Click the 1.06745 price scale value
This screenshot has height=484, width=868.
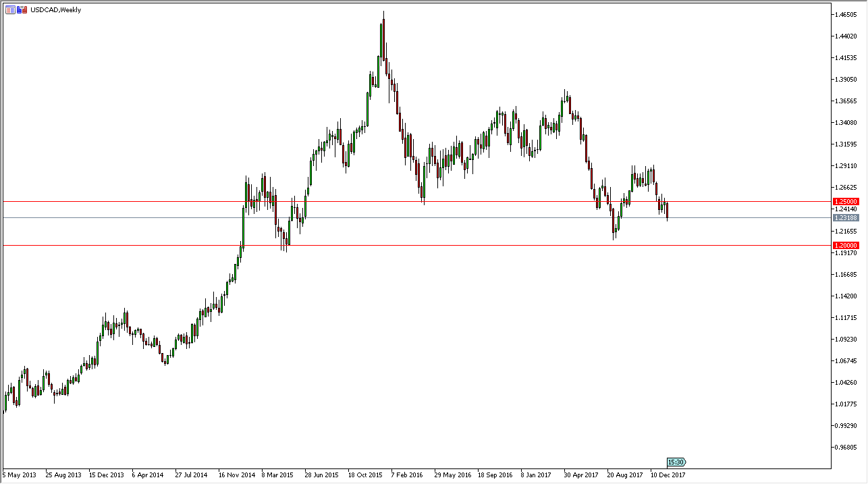(847, 360)
